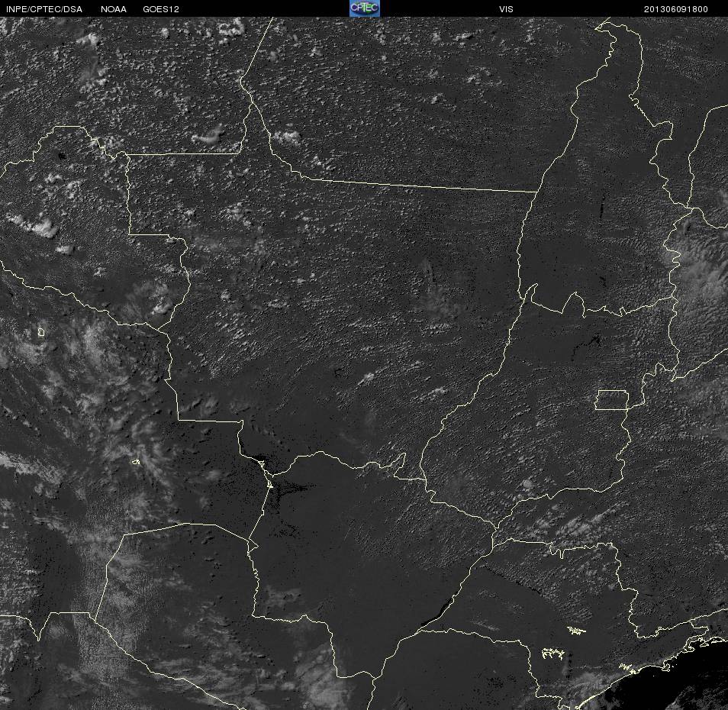Click the 201306091800 timestamp
The width and height of the screenshot is (728, 710).
[x=675, y=9]
